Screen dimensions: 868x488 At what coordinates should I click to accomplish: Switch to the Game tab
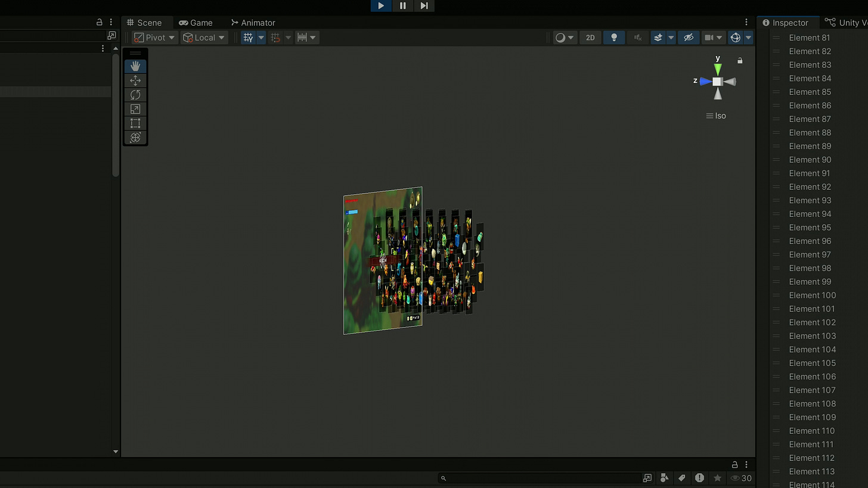tap(196, 23)
